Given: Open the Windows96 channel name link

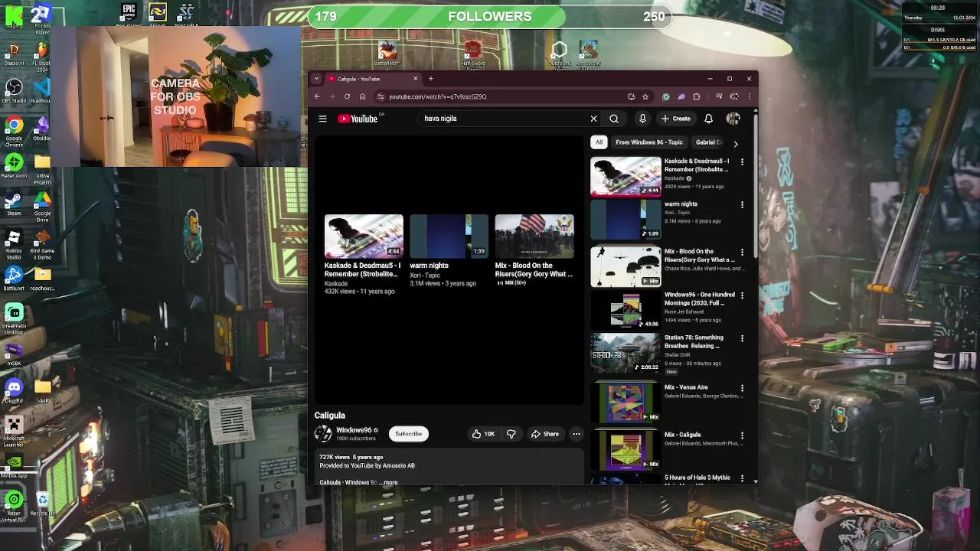Looking at the screenshot, I should coord(354,430).
